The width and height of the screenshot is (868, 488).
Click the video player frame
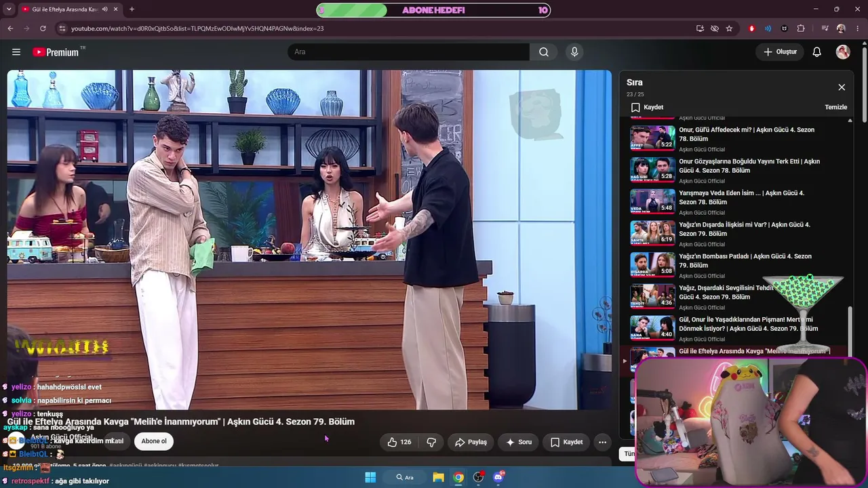pos(309,240)
